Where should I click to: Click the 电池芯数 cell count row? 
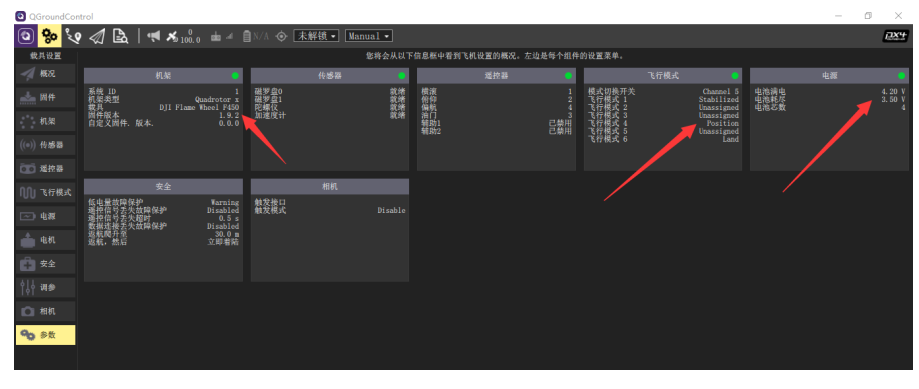point(829,108)
